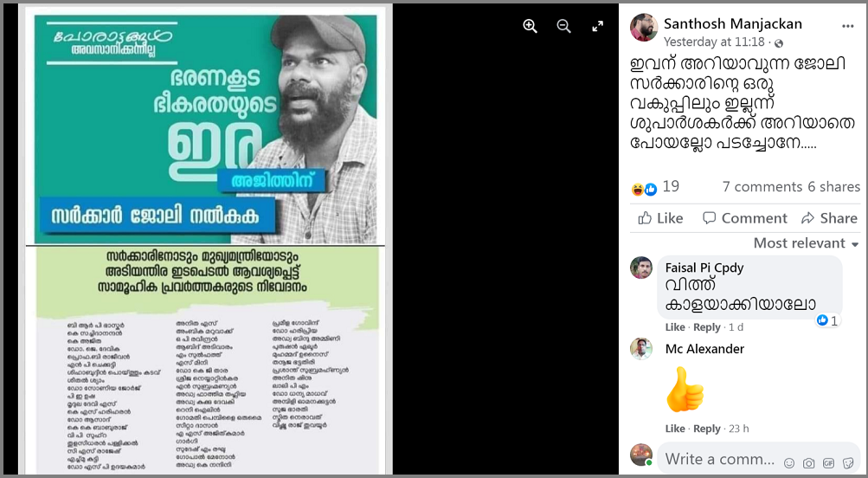Like the post
The image size is (868, 478).
coord(660,218)
